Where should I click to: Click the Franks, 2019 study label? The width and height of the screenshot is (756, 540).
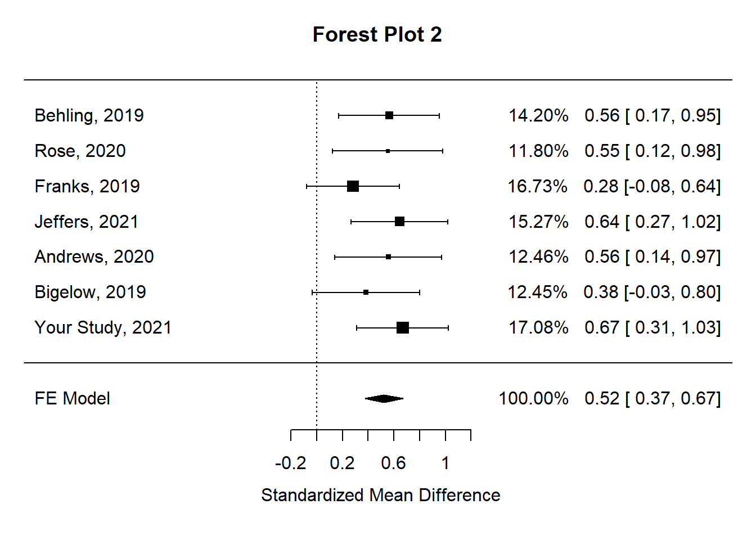coord(87,186)
